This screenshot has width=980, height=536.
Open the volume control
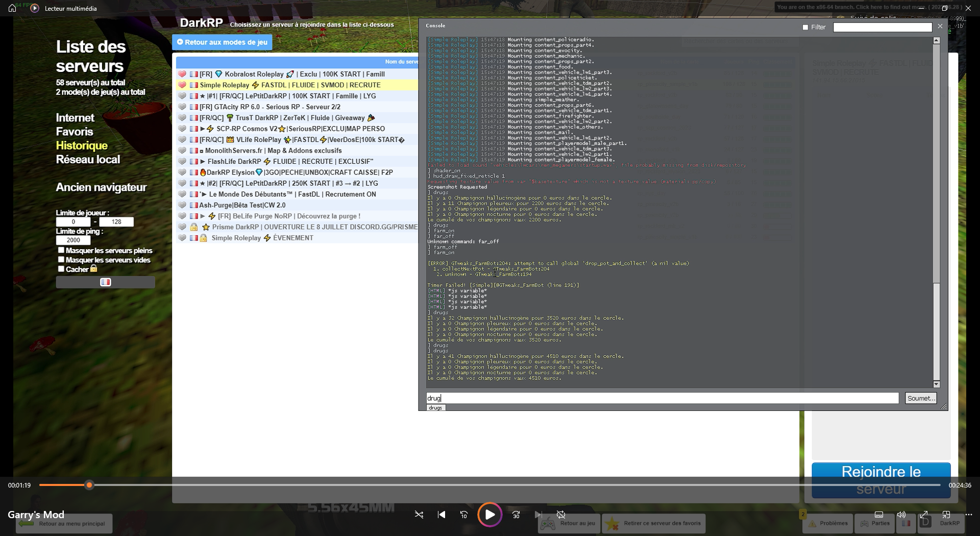pyautogui.click(x=901, y=515)
